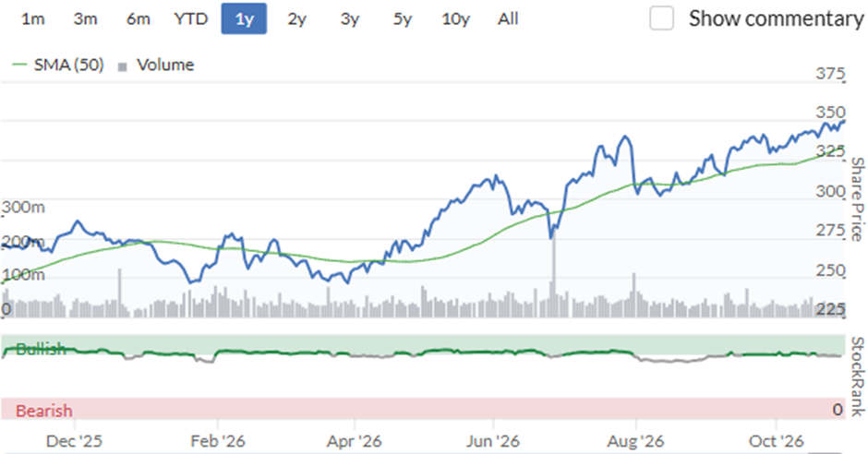868x454 pixels.
Task: Click the StockRank axis title
Action: pyautogui.click(x=857, y=376)
